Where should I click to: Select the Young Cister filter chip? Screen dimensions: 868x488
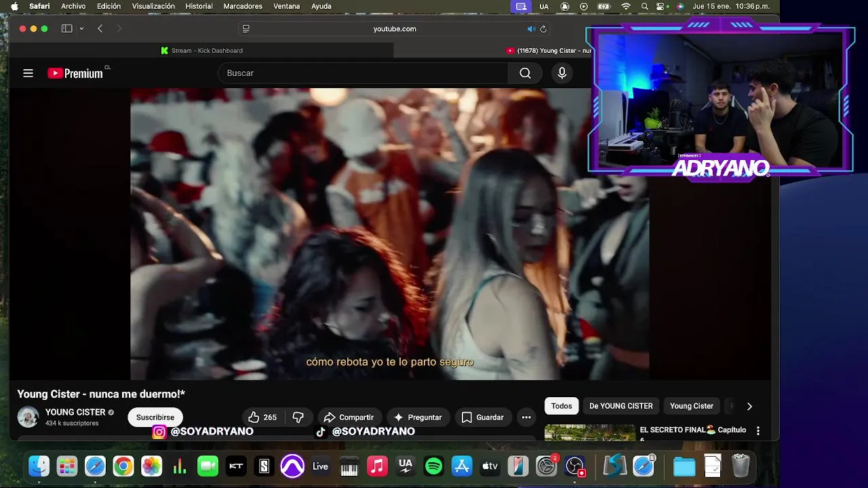(692, 406)
